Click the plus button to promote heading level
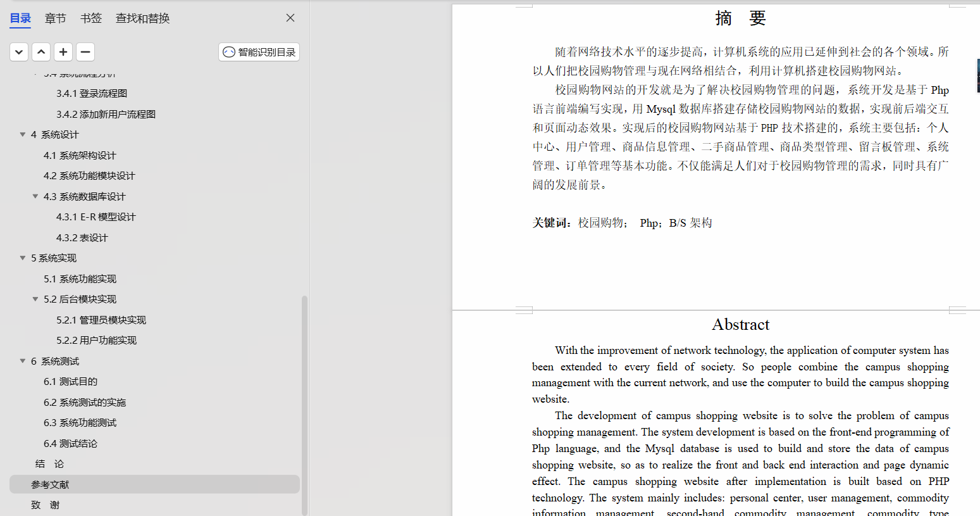Screen dimensions: 980x516 pyautogui.click(x=63, y=52)
